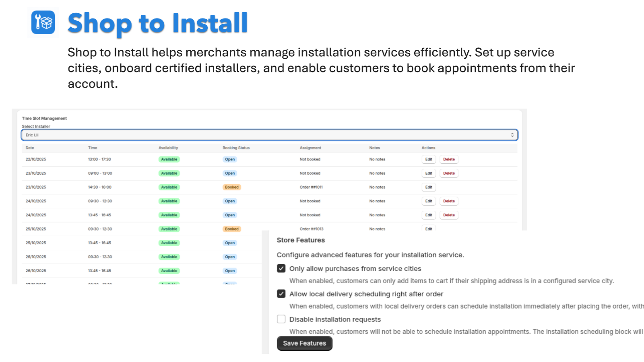Toggle Allow local delivery scheduling right after order
Viewport: 644px width, 362px height.
pyautogui.click(x=281, y=294)
